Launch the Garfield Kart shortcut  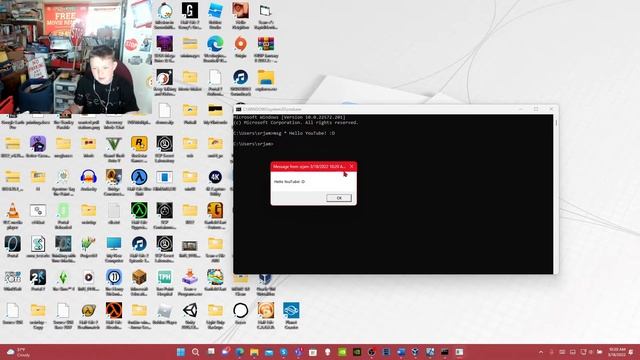(x=215, y=280)
